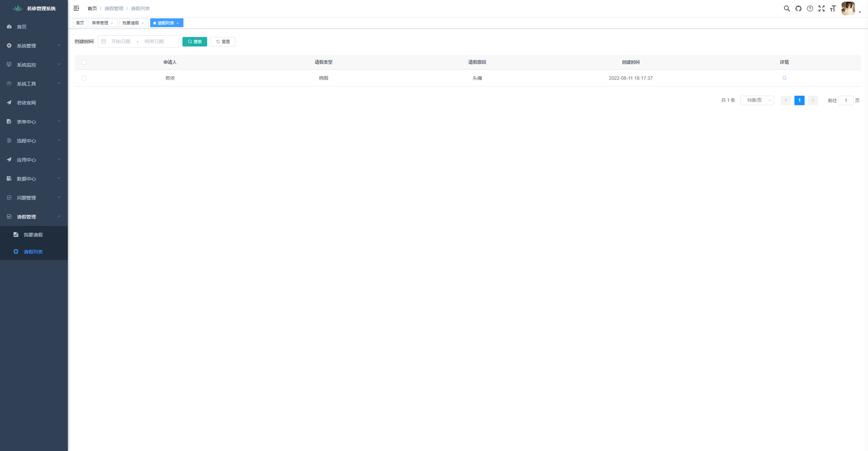
Task: Check the select-all header checkbox
Action: [84, 62]
